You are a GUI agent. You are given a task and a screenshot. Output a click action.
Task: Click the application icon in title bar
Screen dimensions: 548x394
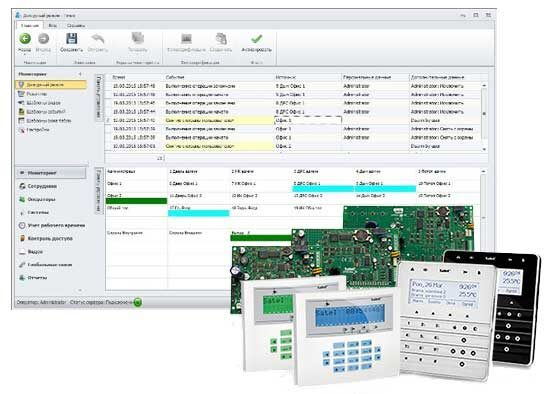coord(18,15)
